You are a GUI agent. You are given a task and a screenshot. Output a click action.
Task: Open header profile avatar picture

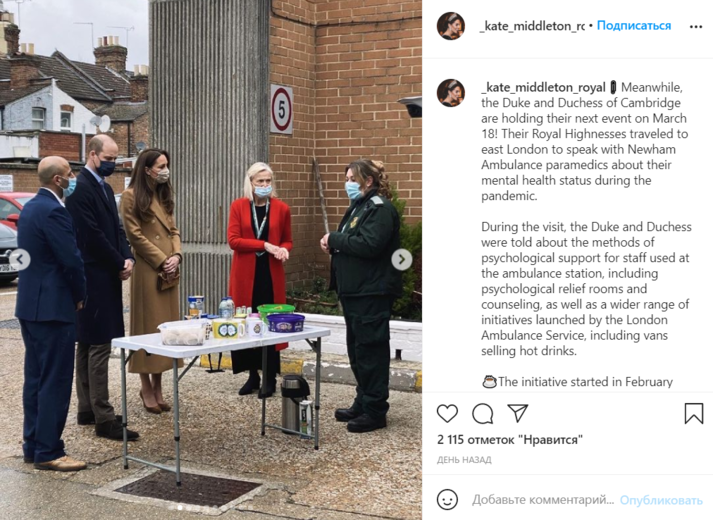451,26
